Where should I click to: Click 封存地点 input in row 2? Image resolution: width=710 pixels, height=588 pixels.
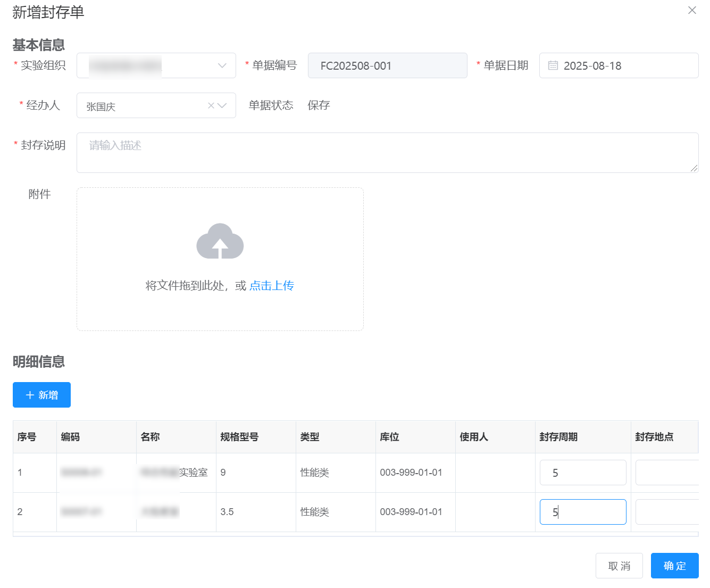[x=667, y=512]
